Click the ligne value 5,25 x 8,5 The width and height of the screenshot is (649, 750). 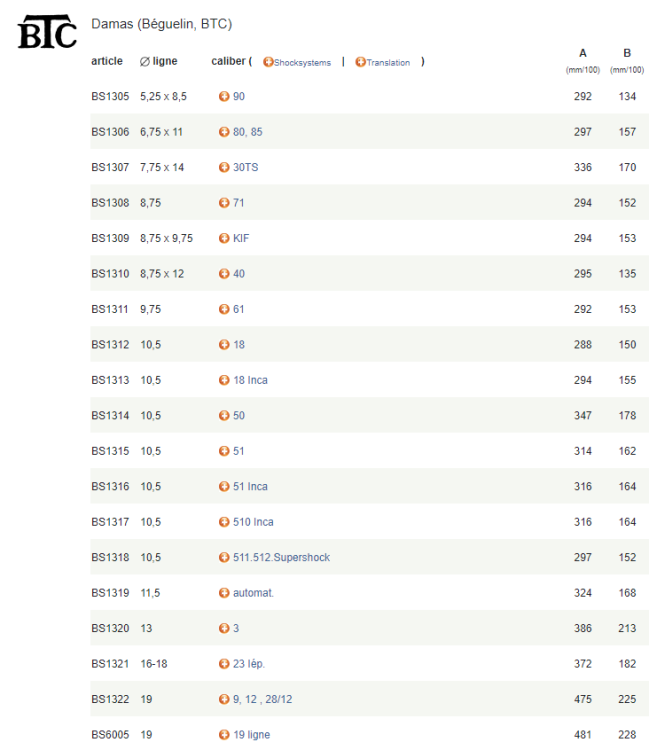(x=163, y=96)
